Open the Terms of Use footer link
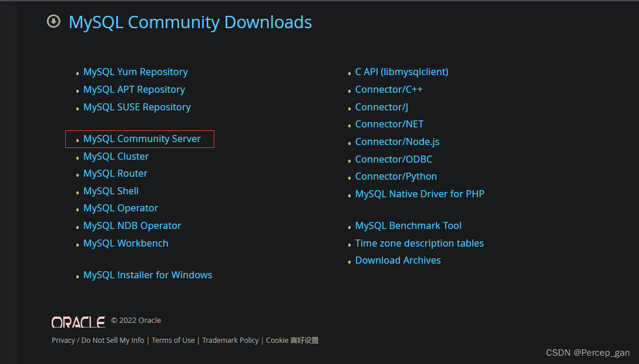639x364 pixels. click(173, 341)
